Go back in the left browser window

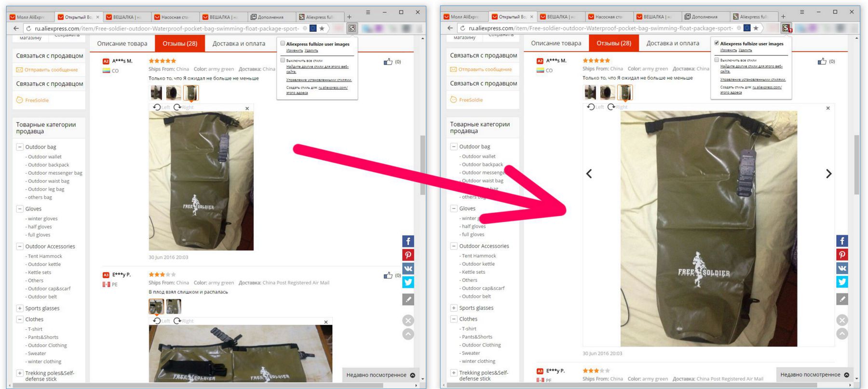pos(16,28)
